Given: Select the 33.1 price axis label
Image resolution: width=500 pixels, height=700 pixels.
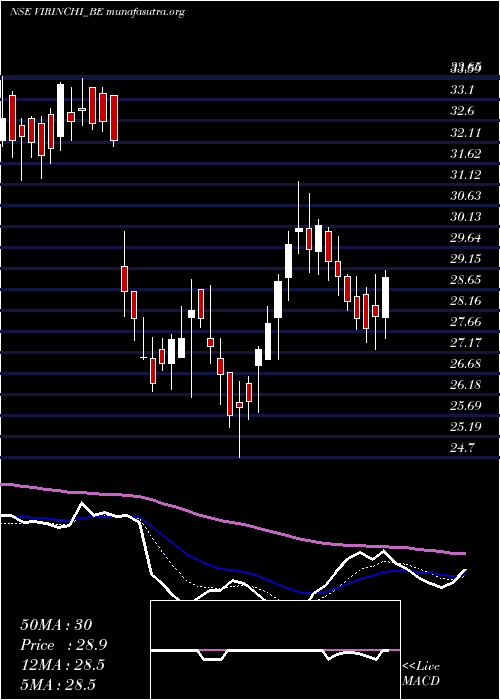Looking at the screenshot, I should [462, 90].
